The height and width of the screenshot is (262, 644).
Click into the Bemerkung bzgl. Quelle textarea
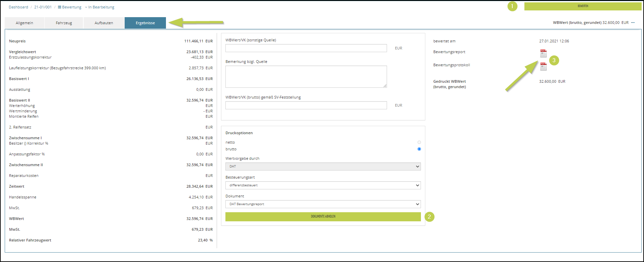[x=306, y=77]
